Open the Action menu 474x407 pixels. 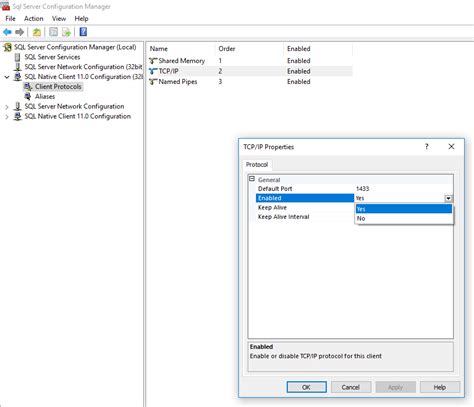click(x=33, y=19)
